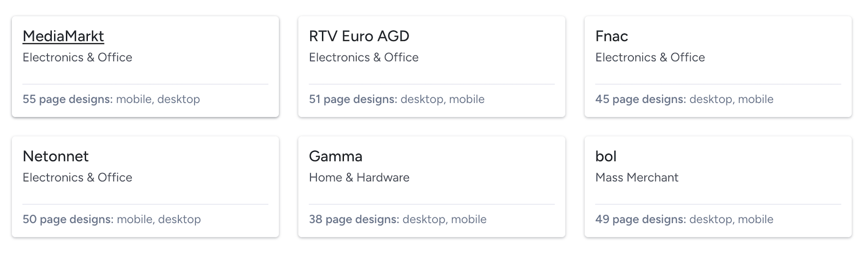Image resolution: width=868 pixels, height=256 pixels.
Task: Click 'mobile, desktop' text in MediaMarkt card
Action: (158, 99)
